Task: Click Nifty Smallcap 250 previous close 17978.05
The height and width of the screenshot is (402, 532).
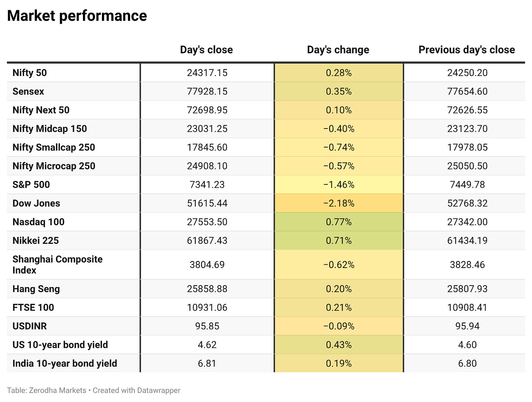Action: coord(467,148)
